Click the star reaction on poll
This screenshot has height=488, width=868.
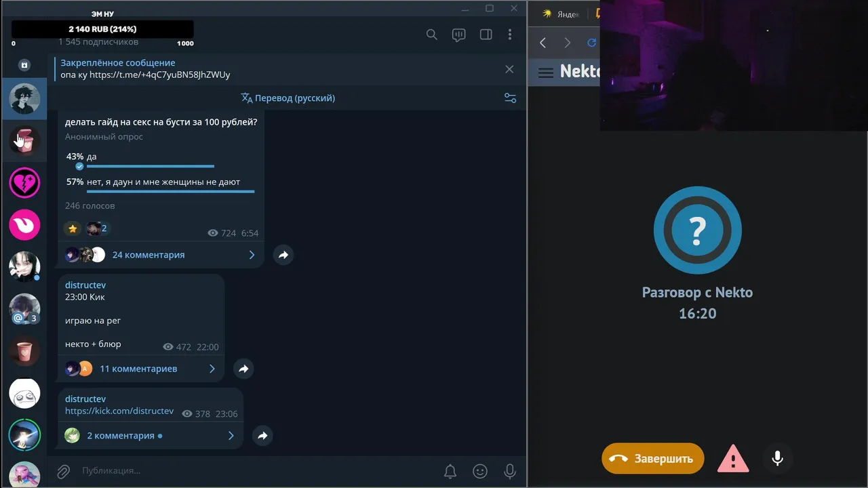tap(73, 228)
